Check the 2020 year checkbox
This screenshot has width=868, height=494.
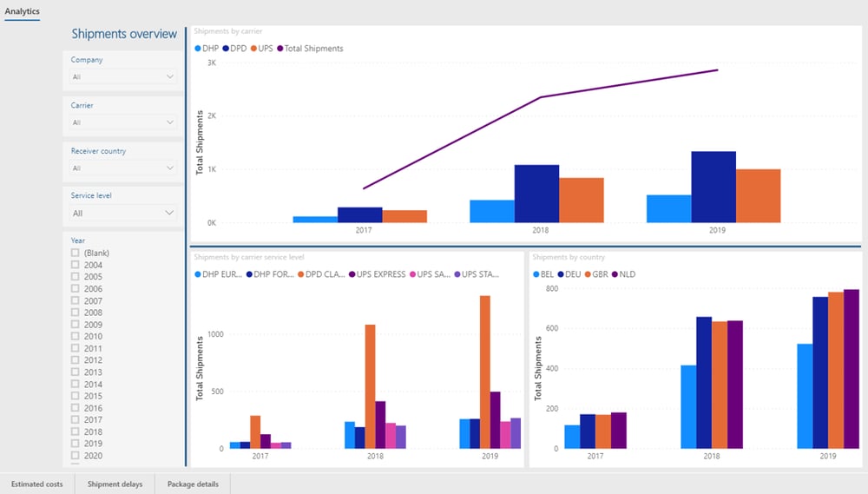coord(76,456)
